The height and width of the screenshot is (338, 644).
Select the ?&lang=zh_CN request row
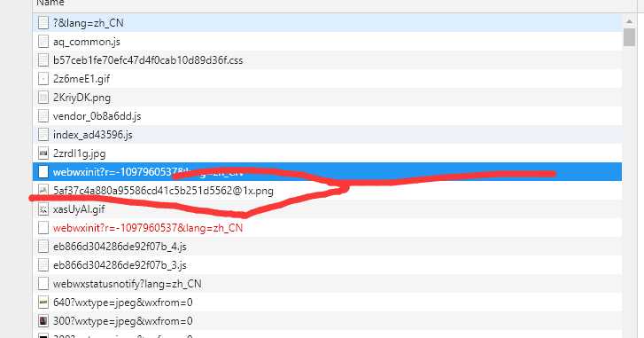click(x=327, y=22)
